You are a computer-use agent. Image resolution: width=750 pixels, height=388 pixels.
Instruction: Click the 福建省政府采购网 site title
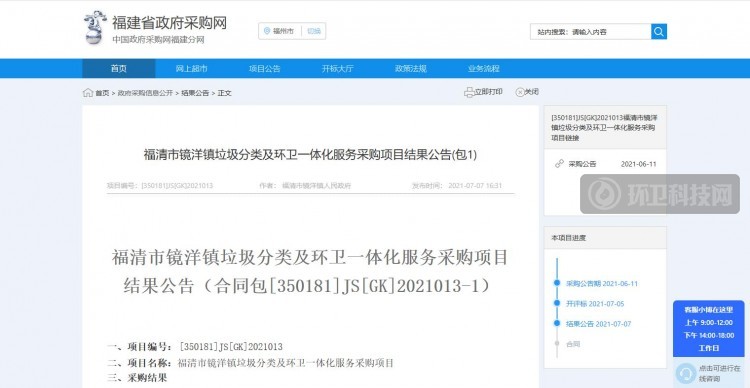(x=169, y=22)
